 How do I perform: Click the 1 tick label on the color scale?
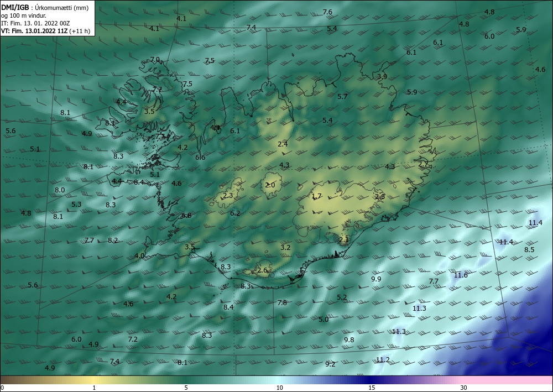click(x=94, y=388)
